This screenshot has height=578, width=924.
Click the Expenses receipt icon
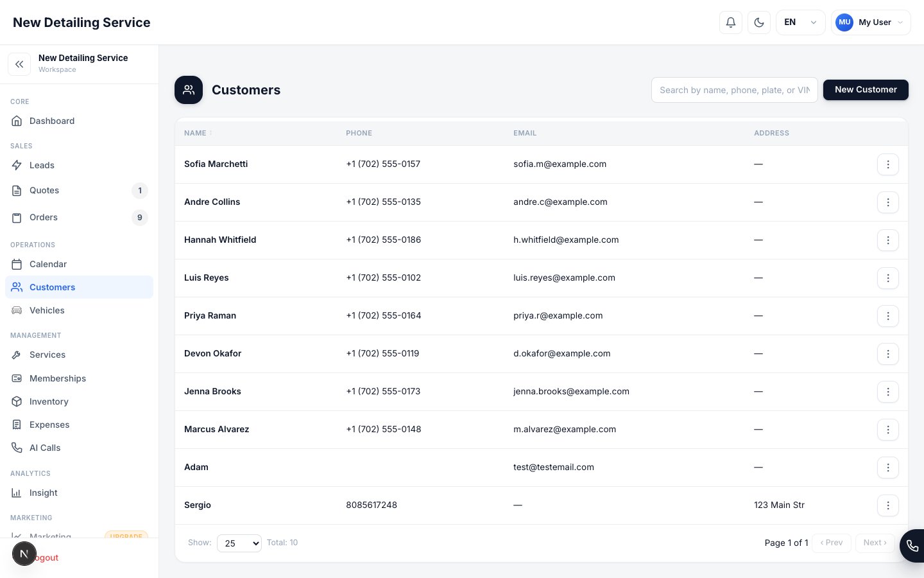point(17,425)
